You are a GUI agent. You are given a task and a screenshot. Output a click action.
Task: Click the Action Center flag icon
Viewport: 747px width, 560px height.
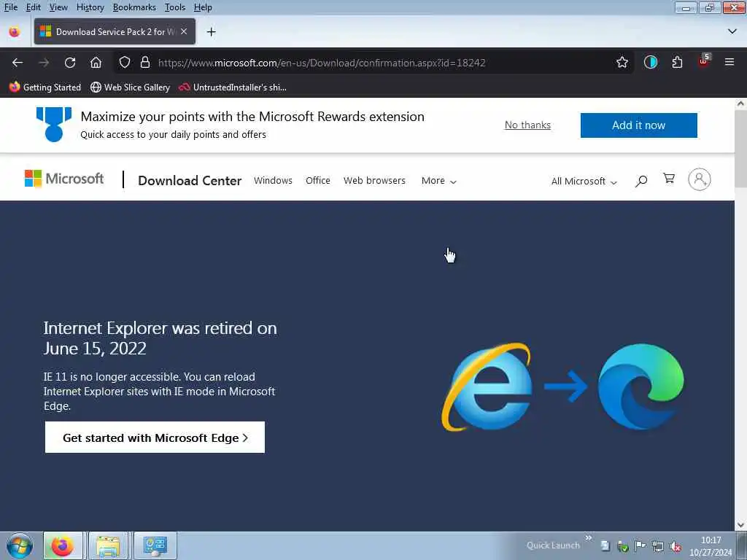[640, 545]
